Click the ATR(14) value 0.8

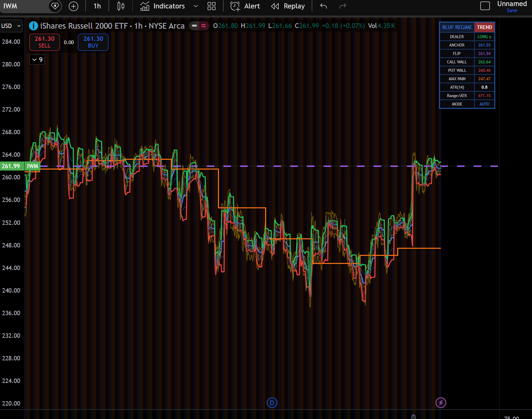tap(484, 87)
